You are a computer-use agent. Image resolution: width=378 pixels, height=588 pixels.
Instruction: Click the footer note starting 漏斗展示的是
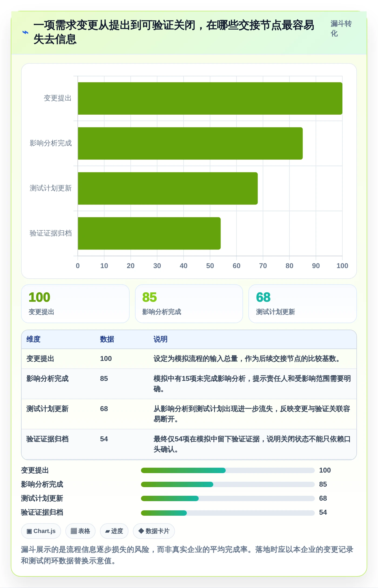pos(187,555)
